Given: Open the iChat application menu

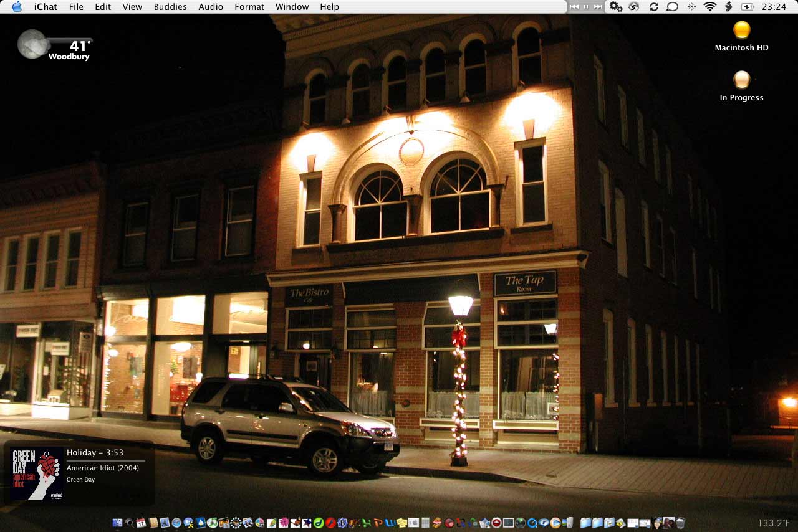Looking at the screenshot, I should [46, 7].
